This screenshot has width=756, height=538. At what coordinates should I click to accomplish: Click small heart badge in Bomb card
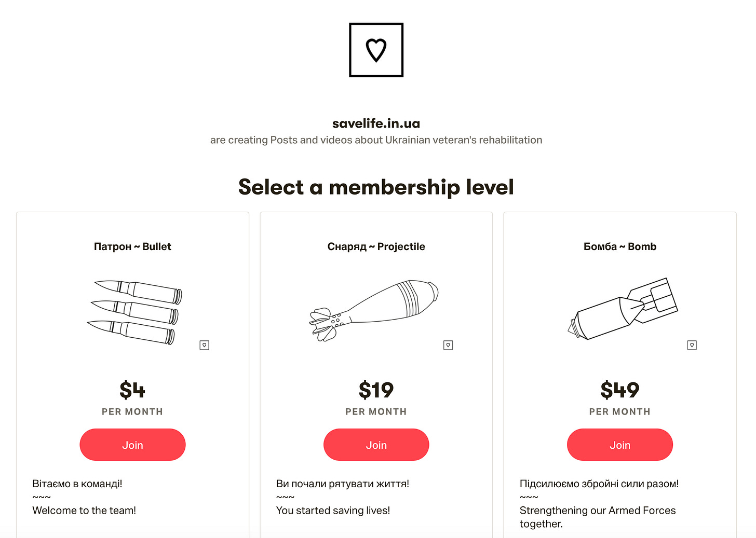click(692, 345)
